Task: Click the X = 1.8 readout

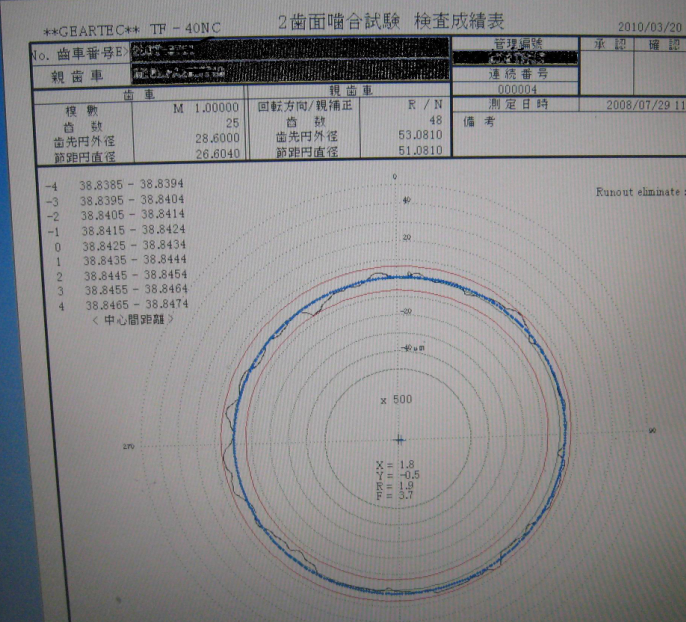Action: pyautogui.click(x=395, y=464)
